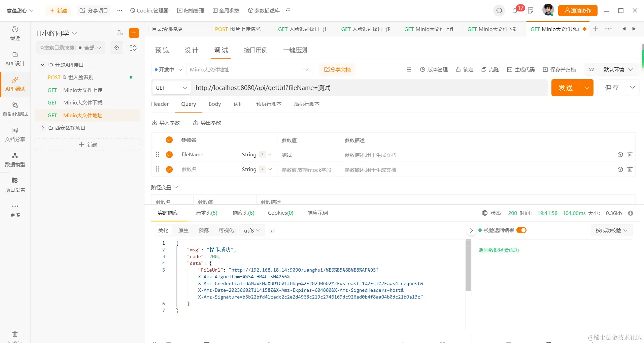This screenshot has width=644, height=343.
Task: Open the 项目设置 sidebar section
Action: (x=15, y=185)
